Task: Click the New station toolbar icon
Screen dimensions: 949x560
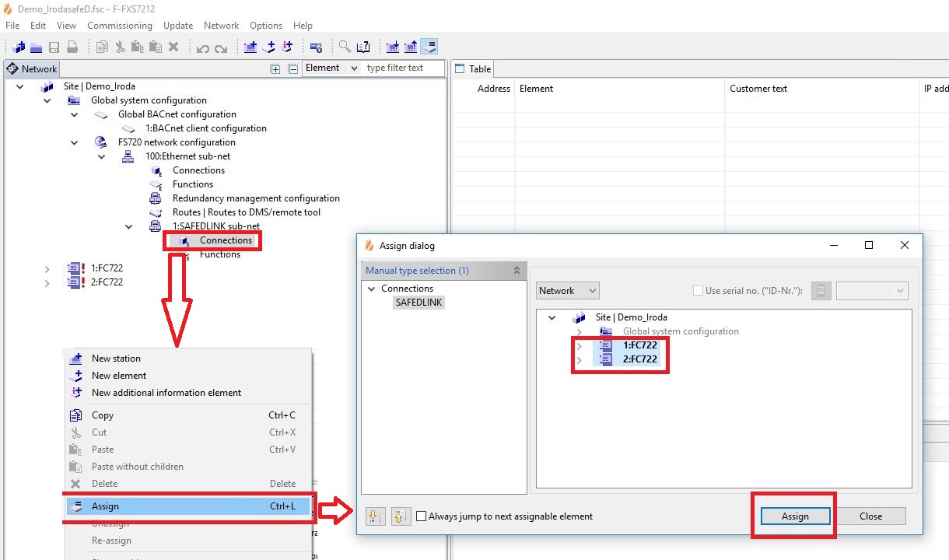Action: coord(250,47)
